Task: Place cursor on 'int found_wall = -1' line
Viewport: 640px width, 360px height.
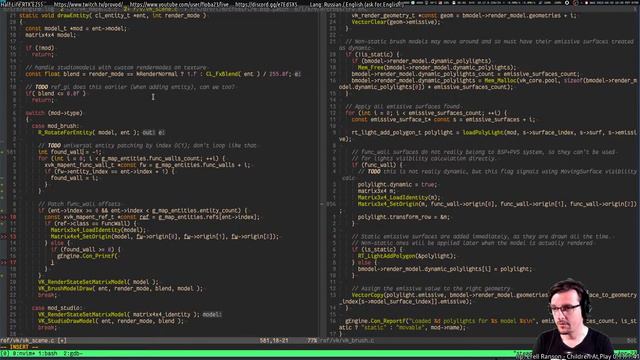Action: click(x=69, y=152)
